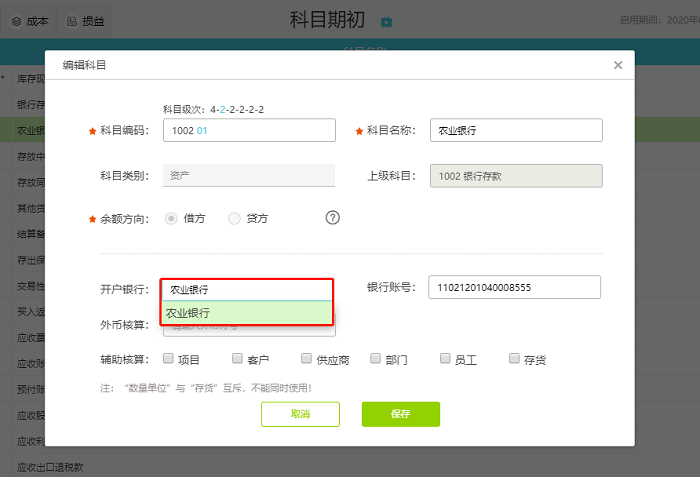Click the 开户银行 combo box field

(246, 289)
